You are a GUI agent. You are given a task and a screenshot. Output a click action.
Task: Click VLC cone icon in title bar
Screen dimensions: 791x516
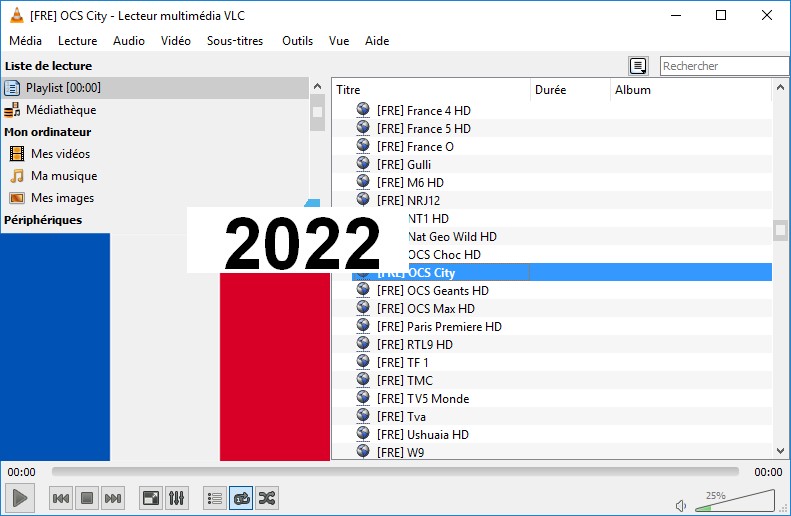(17, 15)
